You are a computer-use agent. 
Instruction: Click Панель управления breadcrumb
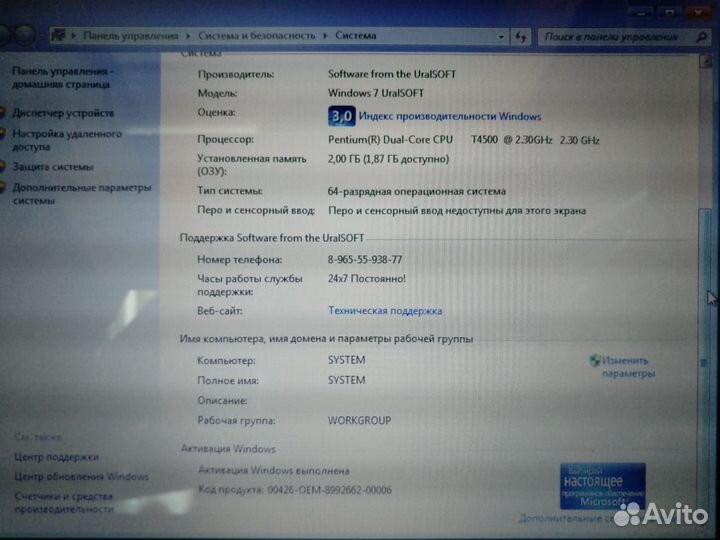pyautogui.click(x=131, y=36)
